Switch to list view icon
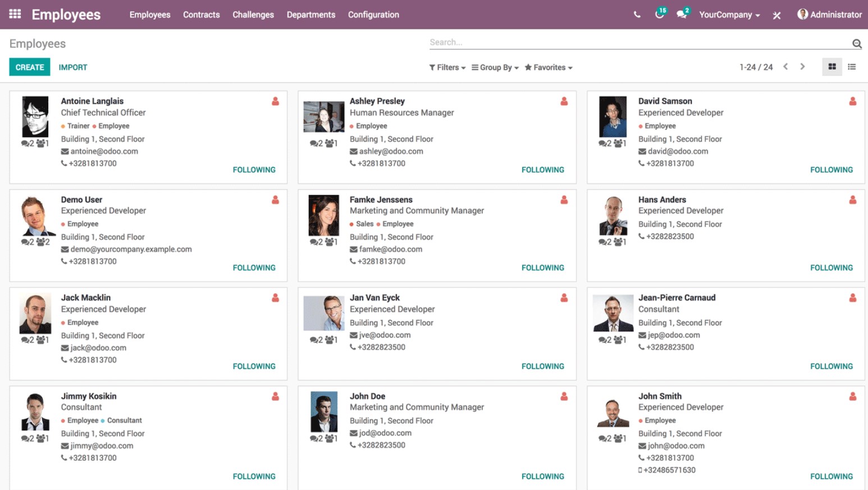868x490 pixels. [852, 67]
